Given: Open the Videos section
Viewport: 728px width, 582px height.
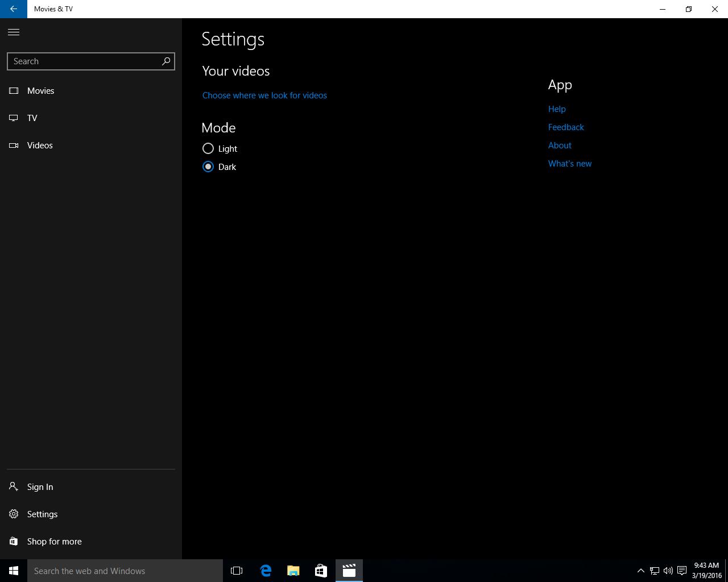Looking at the screenshot, I should [x=91, y=145].
